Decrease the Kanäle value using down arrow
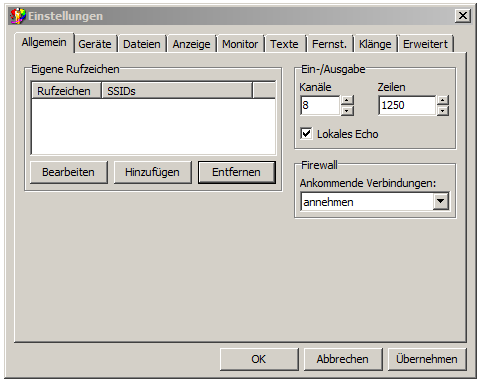This screenshot has height=382, width=477. point(347,110)
